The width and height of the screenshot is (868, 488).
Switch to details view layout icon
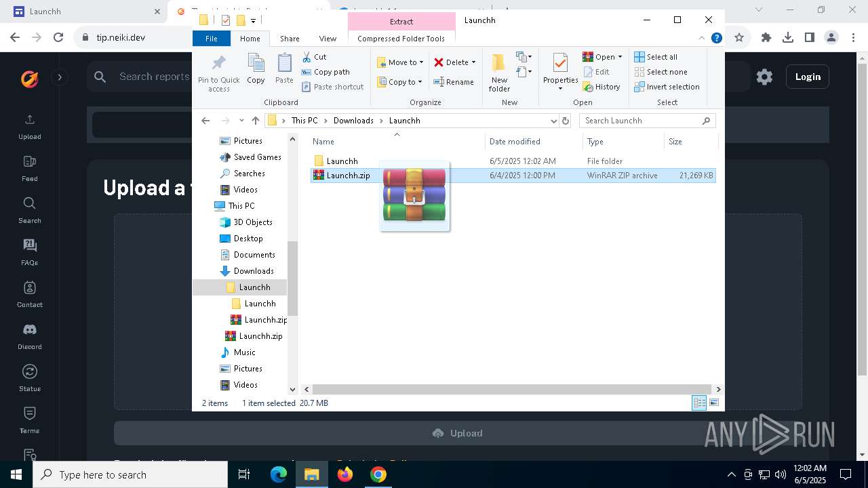point(699,403)
